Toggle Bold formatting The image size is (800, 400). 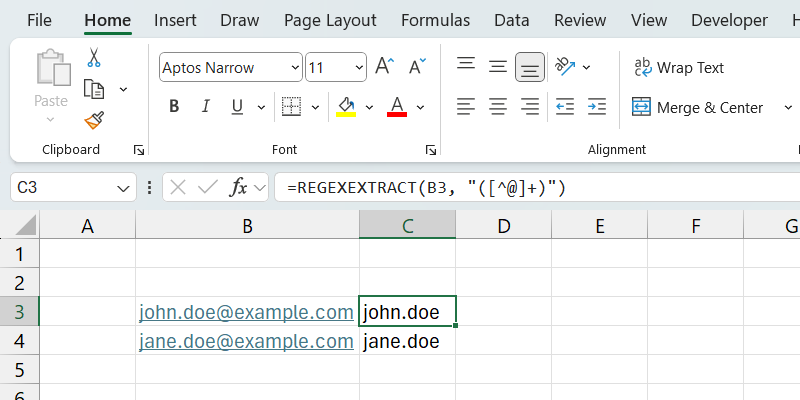pyautogui.click(x=174, y=107)
